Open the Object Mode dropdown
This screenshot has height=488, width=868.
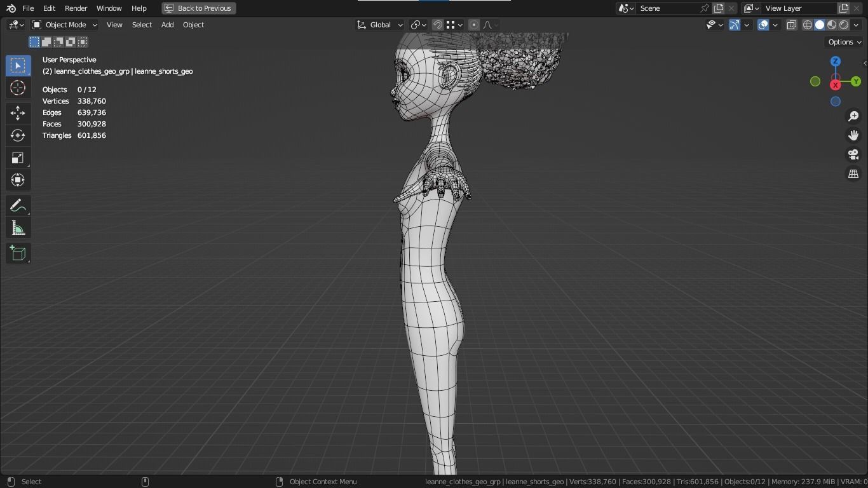[x=64, y=25]
